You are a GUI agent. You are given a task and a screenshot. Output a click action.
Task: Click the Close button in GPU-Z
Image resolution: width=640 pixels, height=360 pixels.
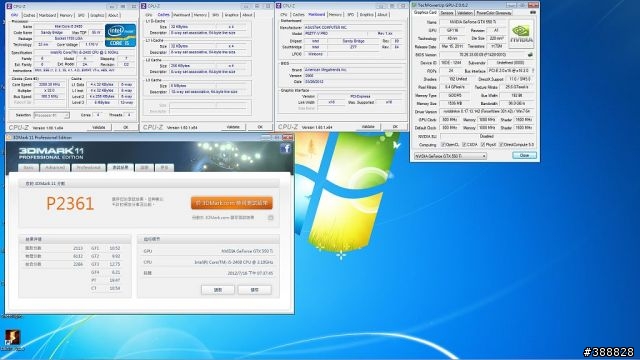[524, 156]
